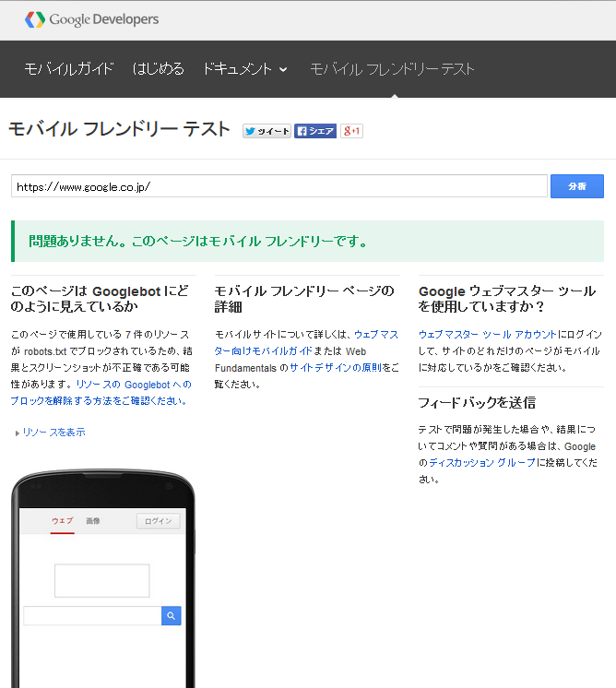The image size is (616, 688).
Task: Click the ウェブ tab in phone preview
Action: coord(63,521)
